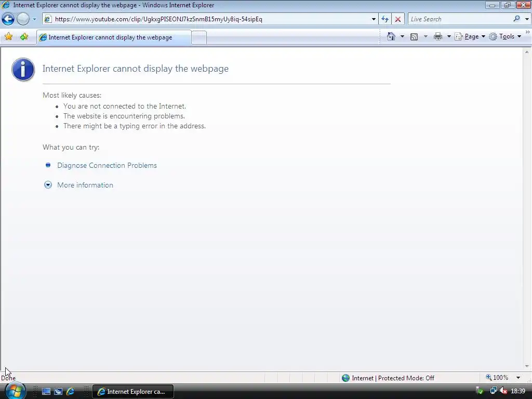The width and height of the screenshot is (532, 399).
Task: Click Diagnose Connection Problems link
Action: 107,165
